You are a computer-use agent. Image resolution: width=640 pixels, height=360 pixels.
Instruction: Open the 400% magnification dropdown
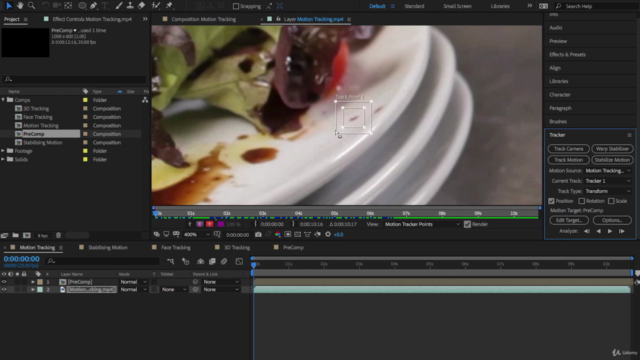click(197, 234)
